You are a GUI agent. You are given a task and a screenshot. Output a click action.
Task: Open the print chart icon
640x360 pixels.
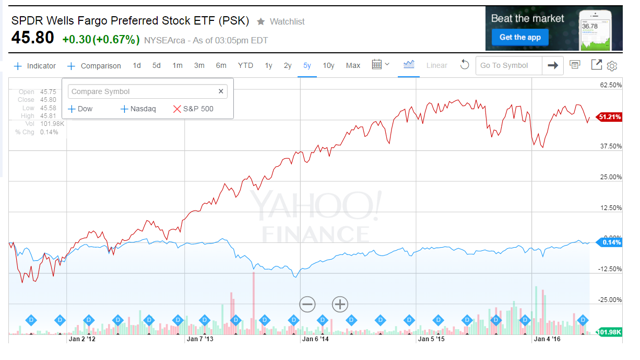[x=575, y=65]
